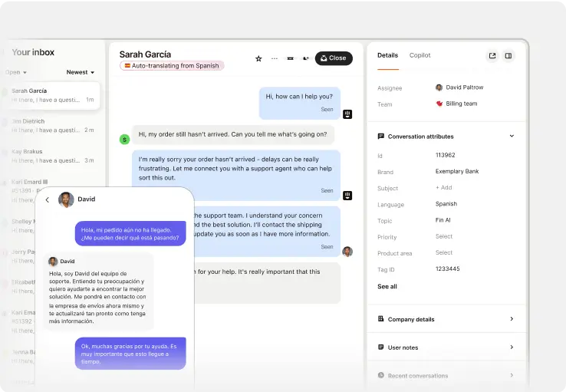Viewport: 566px width, 392px height.
Task: Click the back arrow in David's chat
Action: tap(47, 199)
